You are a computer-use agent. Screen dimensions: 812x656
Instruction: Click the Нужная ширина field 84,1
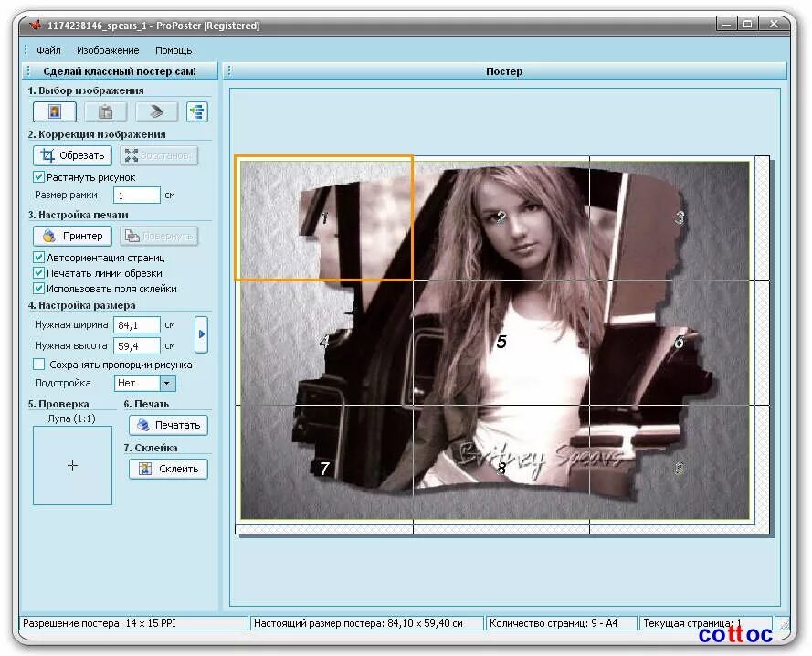click(137, 325)
